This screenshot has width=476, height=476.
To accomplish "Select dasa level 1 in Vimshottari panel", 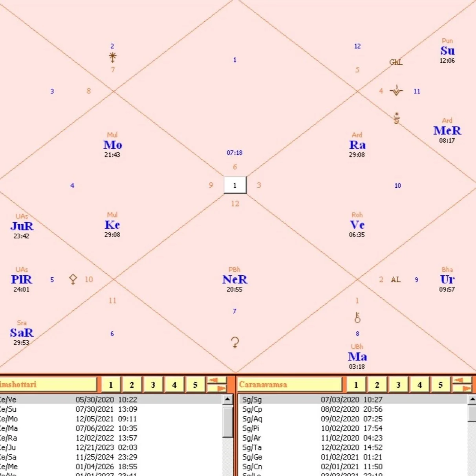I will 111,384.
